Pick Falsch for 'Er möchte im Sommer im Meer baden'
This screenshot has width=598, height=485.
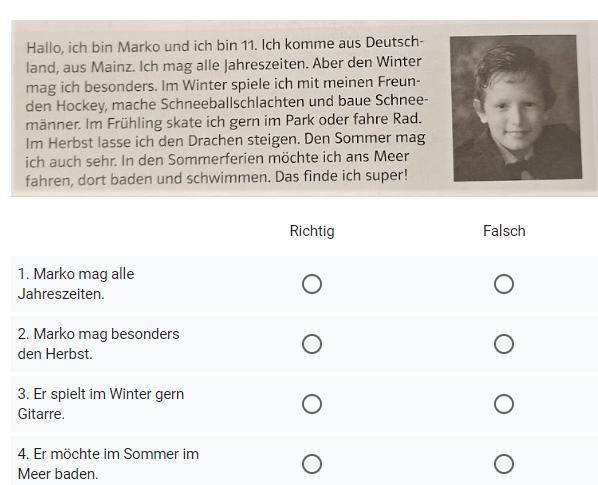click(x=503, y=464)
